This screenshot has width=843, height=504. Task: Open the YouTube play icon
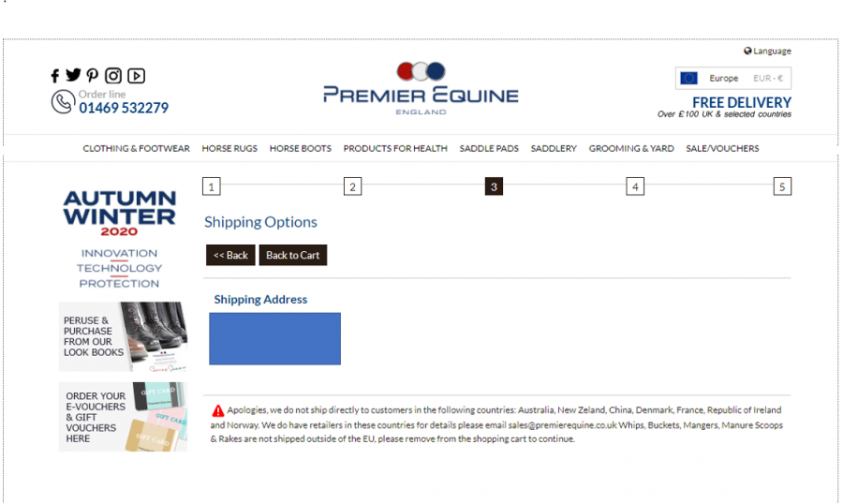(136, 76)
